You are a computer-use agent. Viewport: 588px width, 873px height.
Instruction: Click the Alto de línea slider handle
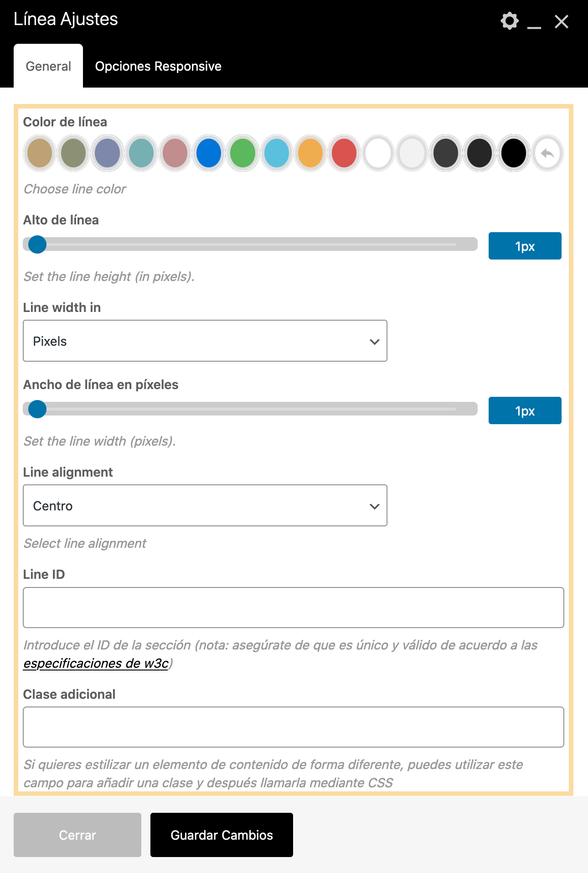(x=37, y=244)
